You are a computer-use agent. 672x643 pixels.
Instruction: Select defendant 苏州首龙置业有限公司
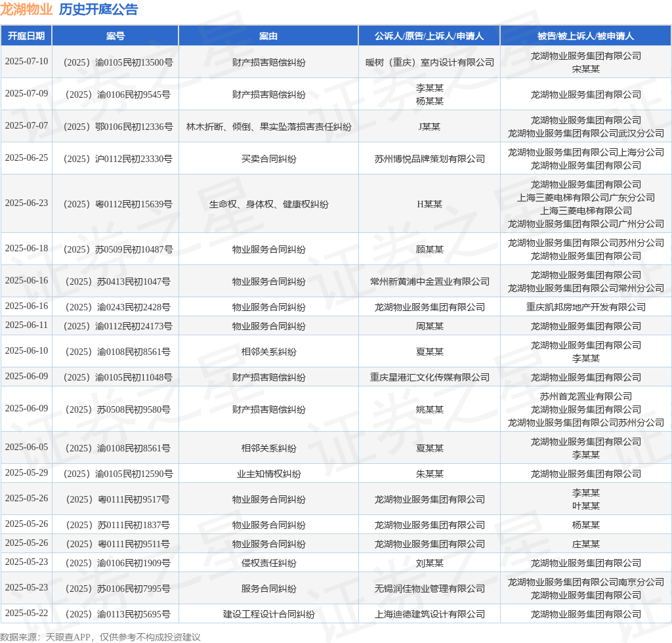click(586, 397)
